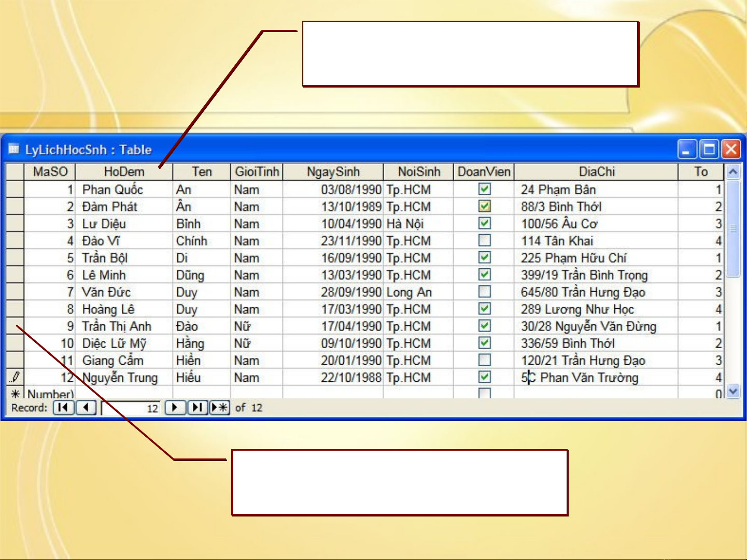Viewport: 747px width, 560px height.
Task: Enable DoanVien for Giang Cẩm Hiền
Action: coord(484,360)
